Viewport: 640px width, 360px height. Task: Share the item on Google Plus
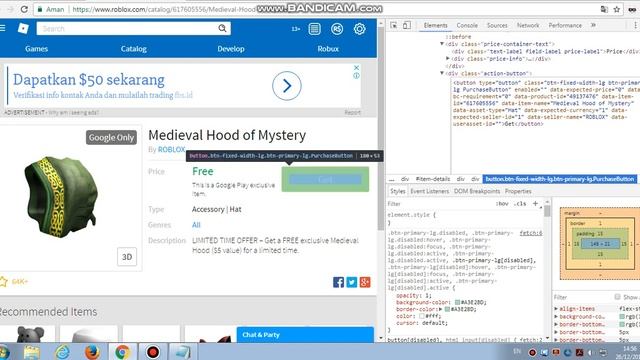[365, 282]
